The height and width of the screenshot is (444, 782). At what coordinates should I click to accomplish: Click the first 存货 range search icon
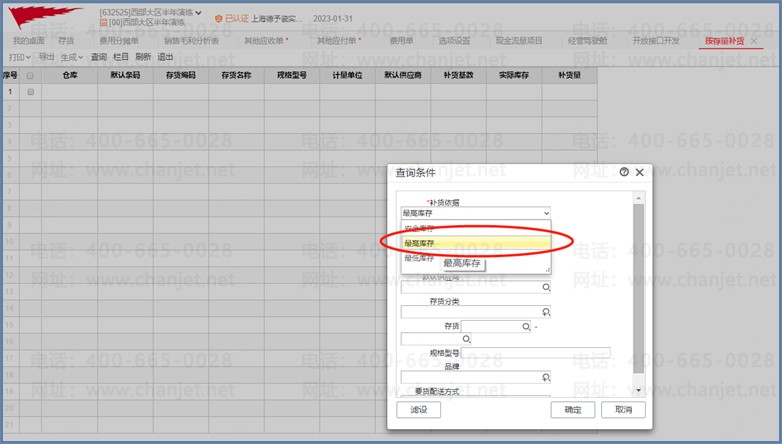(x=526, y=327)
